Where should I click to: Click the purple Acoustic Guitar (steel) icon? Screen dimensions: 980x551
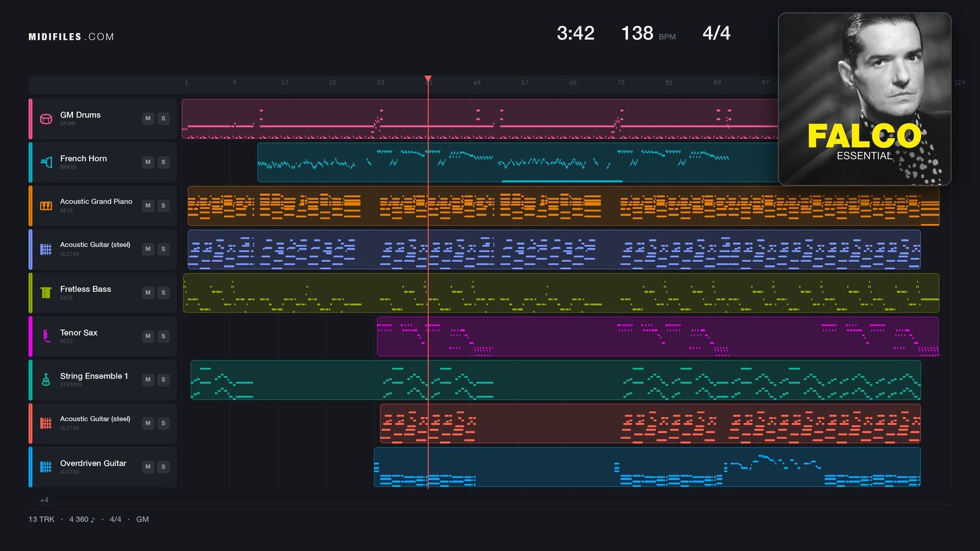[46, 249]
